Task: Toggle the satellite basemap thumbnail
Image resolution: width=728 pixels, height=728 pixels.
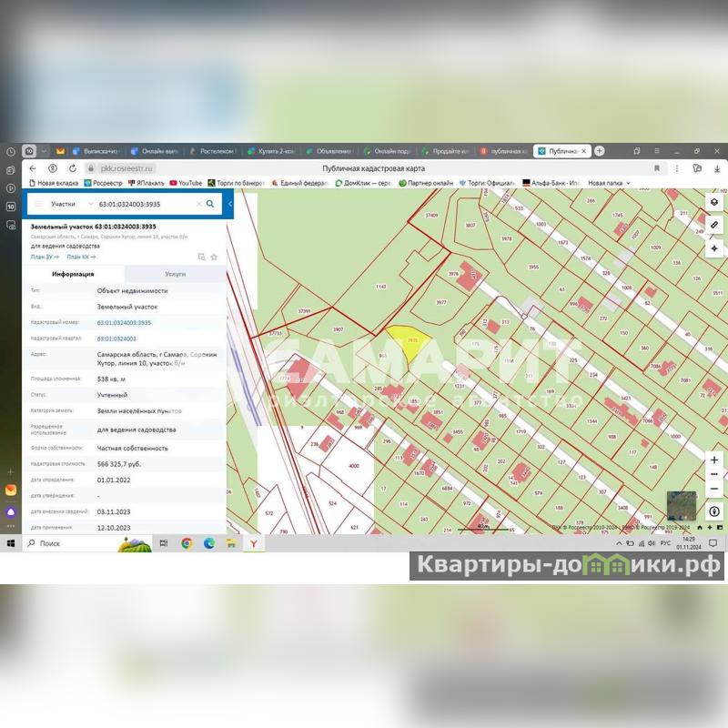Action: 682,505
